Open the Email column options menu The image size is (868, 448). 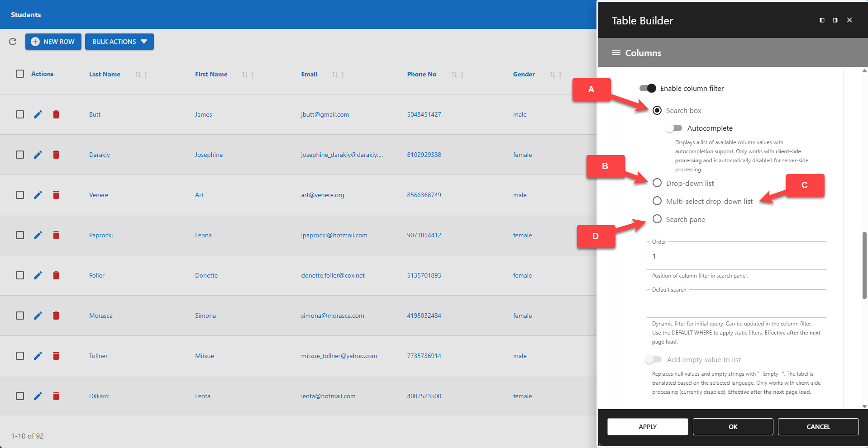tap(343, 75)
